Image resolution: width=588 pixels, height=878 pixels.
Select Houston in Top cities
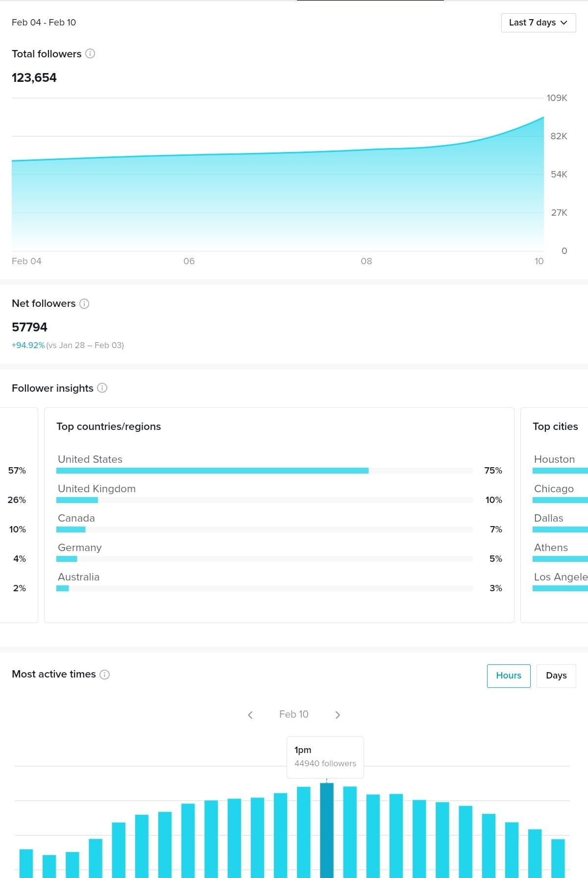pyautogui.click(x=554, y=459)
